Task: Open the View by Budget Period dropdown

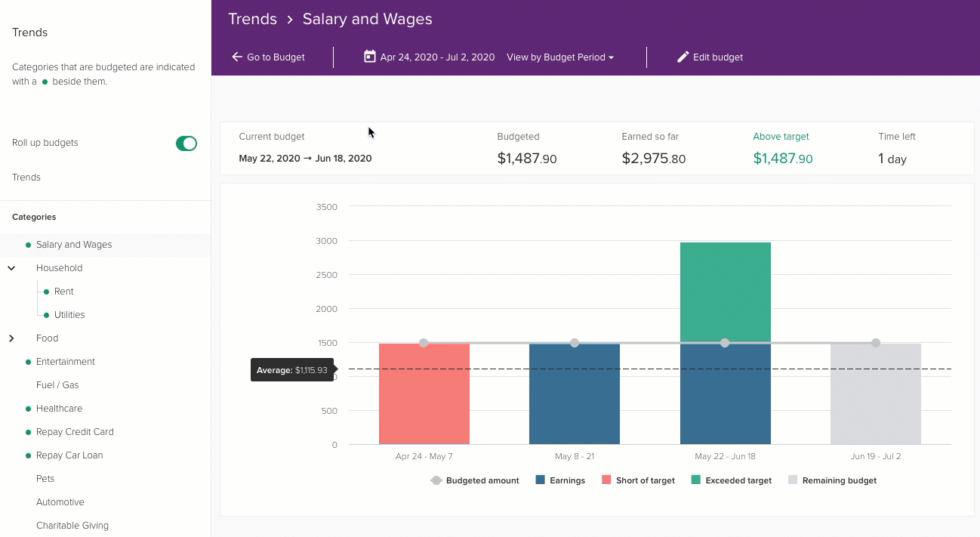Action: pos(559,57)
